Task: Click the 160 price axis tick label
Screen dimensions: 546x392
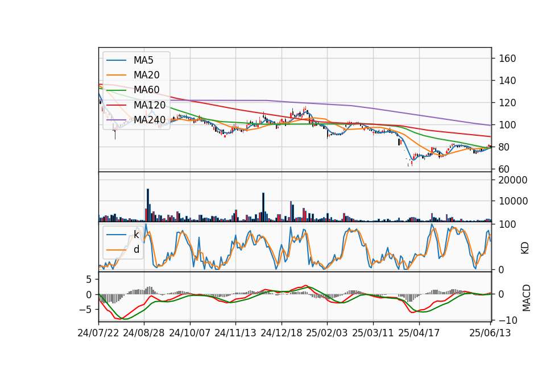Action: coord(507,59)
